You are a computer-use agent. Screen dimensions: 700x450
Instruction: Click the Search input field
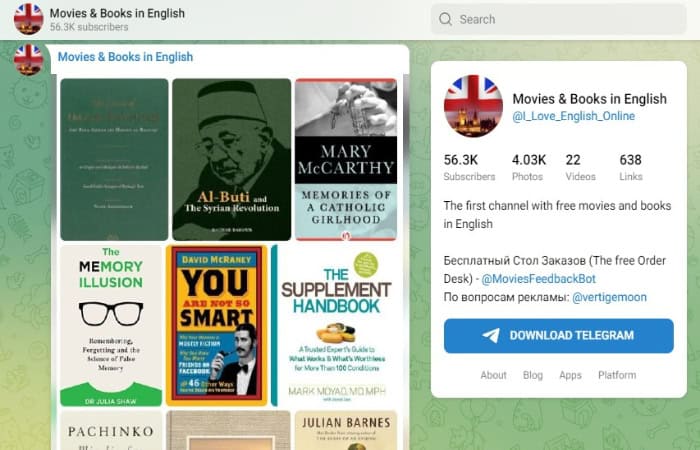tap(558, 19)
